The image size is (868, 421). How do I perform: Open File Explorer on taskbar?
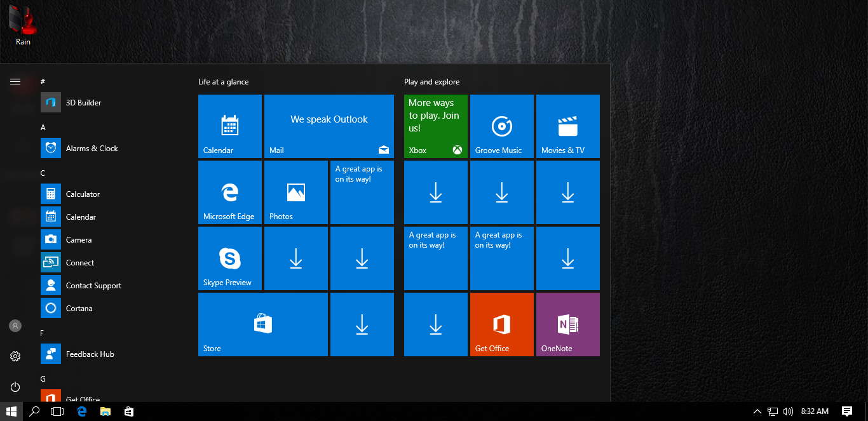(105, 411)
